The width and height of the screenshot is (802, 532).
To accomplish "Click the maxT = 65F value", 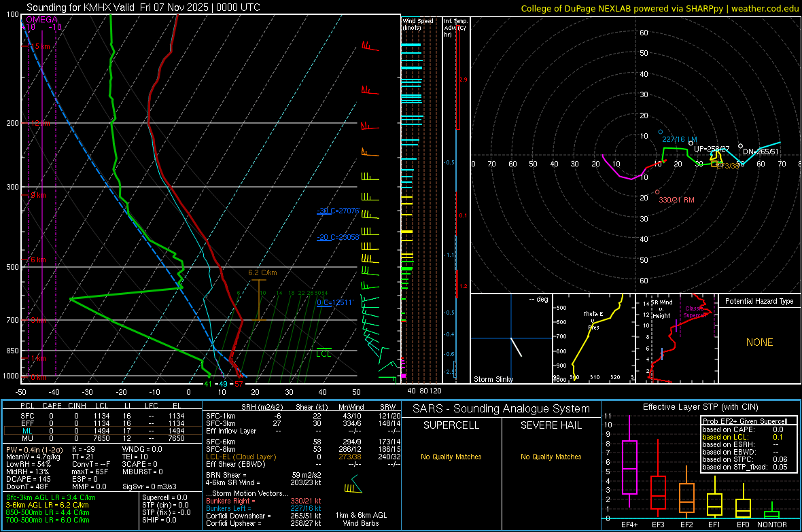I will click(x=90, y=472).
